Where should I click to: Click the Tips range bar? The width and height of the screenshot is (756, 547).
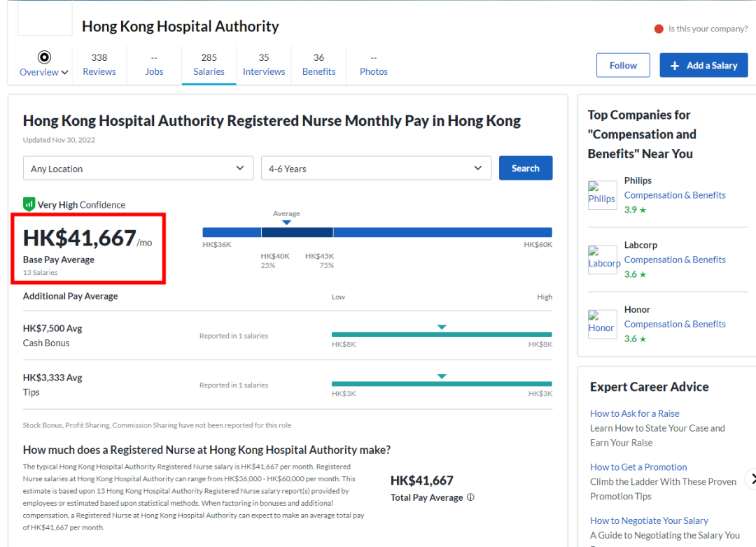(442, 383)
